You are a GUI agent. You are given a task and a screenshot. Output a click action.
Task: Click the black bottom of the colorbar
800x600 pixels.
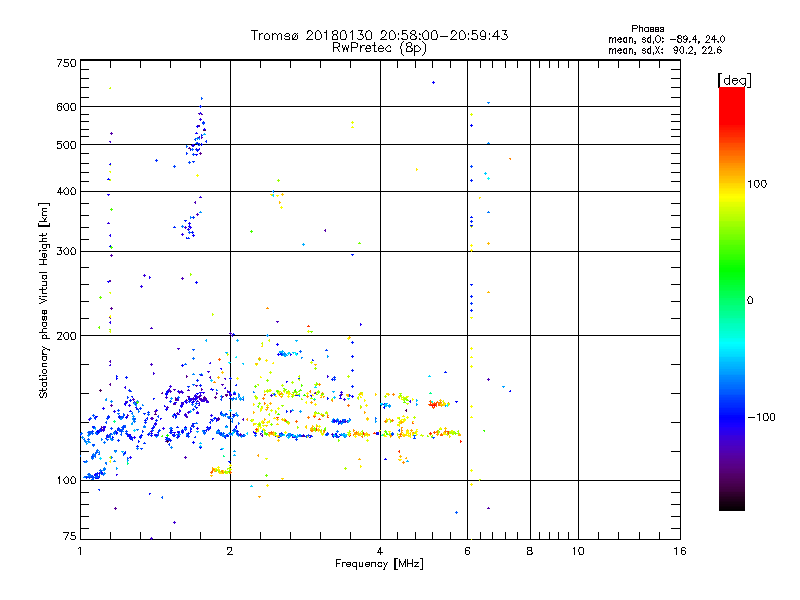point(732,503)
